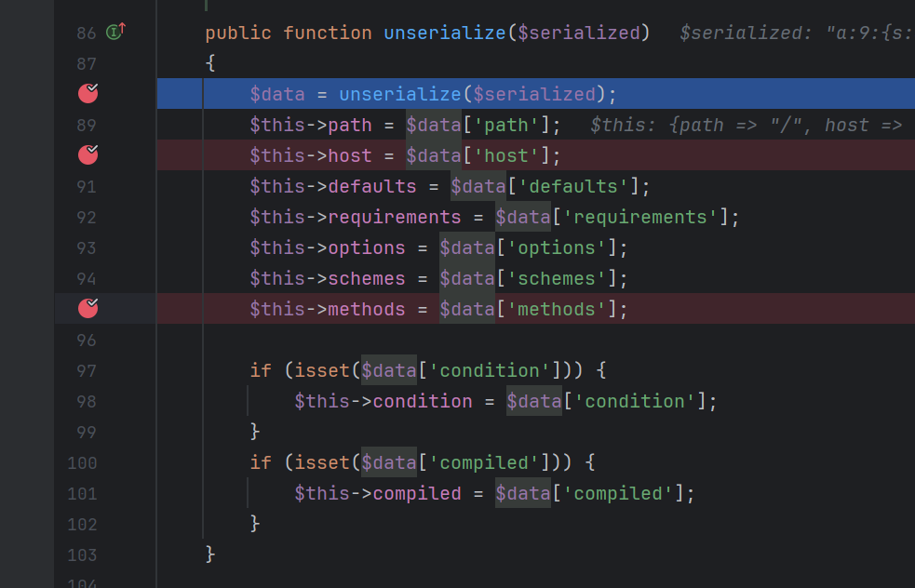The image size is (915, 588).
Task: Click the inline $serialized debug value hint
Action: (796, 33)
